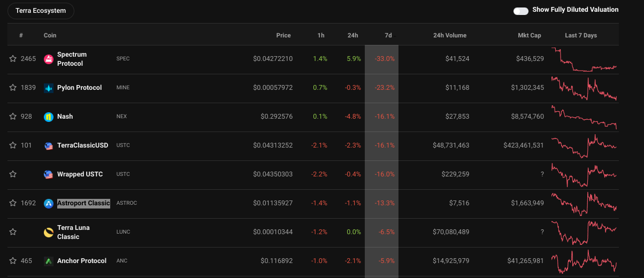Open Anchor Protocol 7-day sparkline chart

585,261
